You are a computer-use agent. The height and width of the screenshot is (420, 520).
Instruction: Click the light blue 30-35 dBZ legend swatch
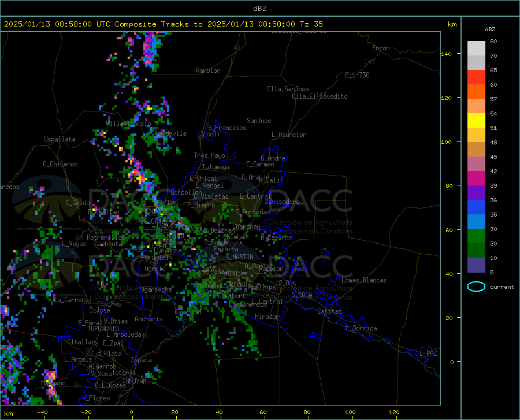[476, 222]
